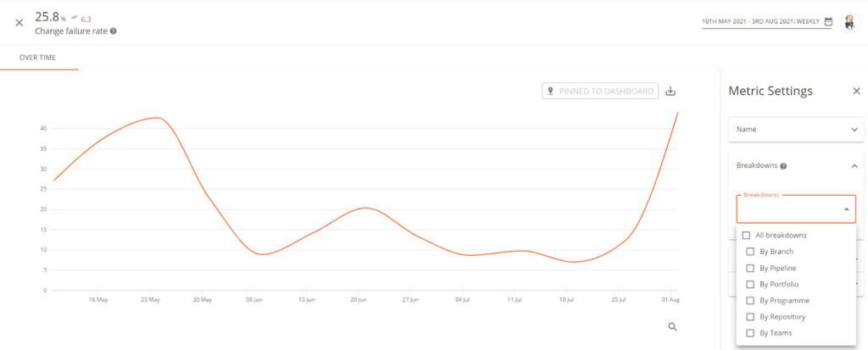
Task: Download the chart using the download icon
Action: click(x=670, y=92)
